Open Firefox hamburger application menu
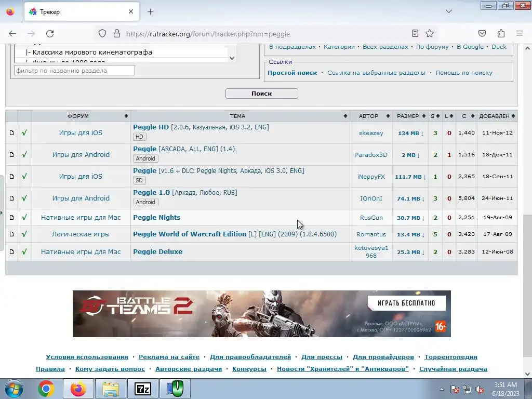Viewport: 532px width, 399px height. click(x=520, y=33)
